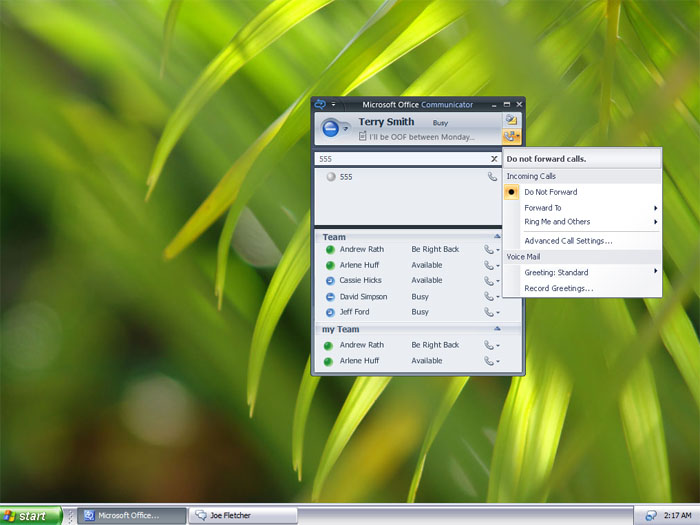The width and height of the screenshot is (700, 525).
Task: Click the gray presence icon next to 555 result
Action: (331, 177)
